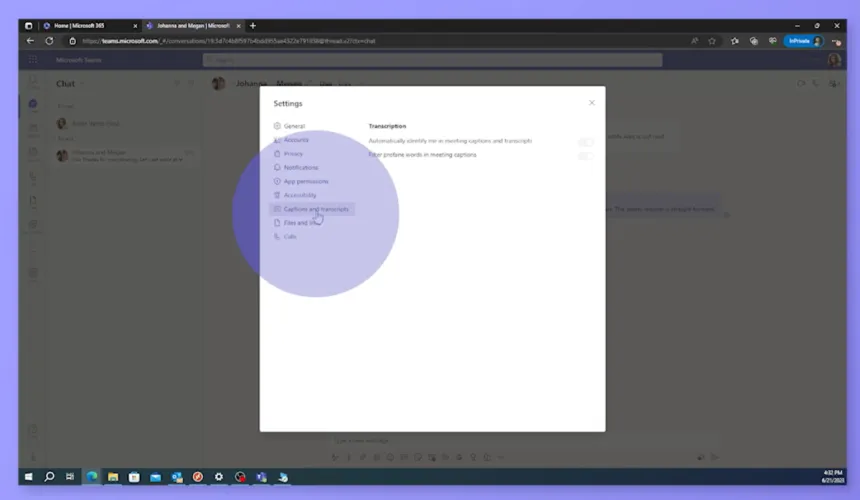Open the Privacy settings section
The image size is (860, 500).
[x=292, y=154]
